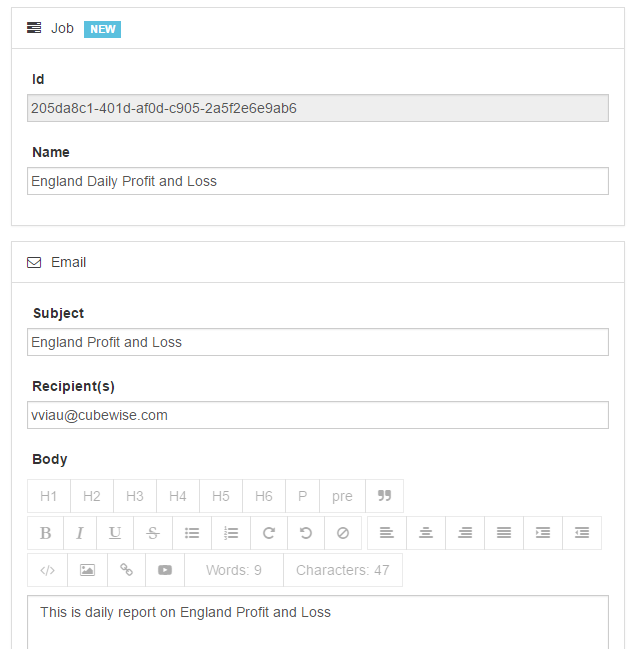This screenshot has height=649, width=639.
Task: Toggle strikethrough formatting
Action: [153, 533]
